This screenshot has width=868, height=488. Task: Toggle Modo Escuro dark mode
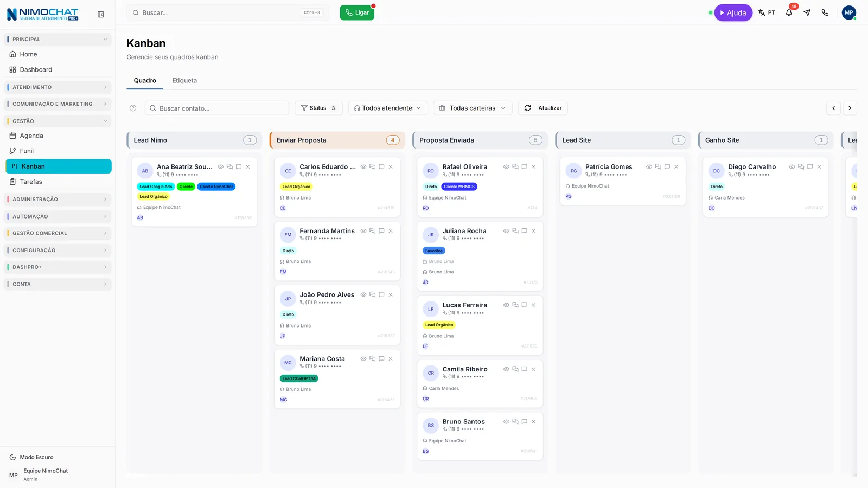(31, 457)
